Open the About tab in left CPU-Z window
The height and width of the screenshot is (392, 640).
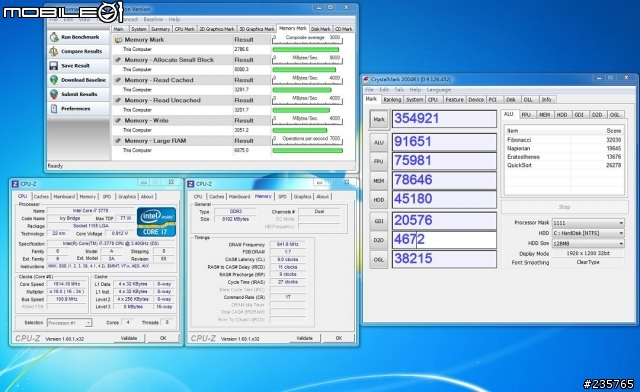point(147,196)
